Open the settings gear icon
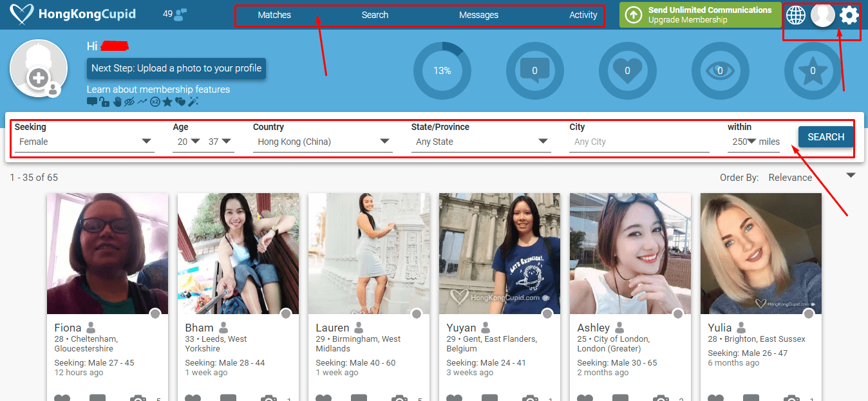The image size is (868, 401). pyautogui.click(x=849, y=15)
